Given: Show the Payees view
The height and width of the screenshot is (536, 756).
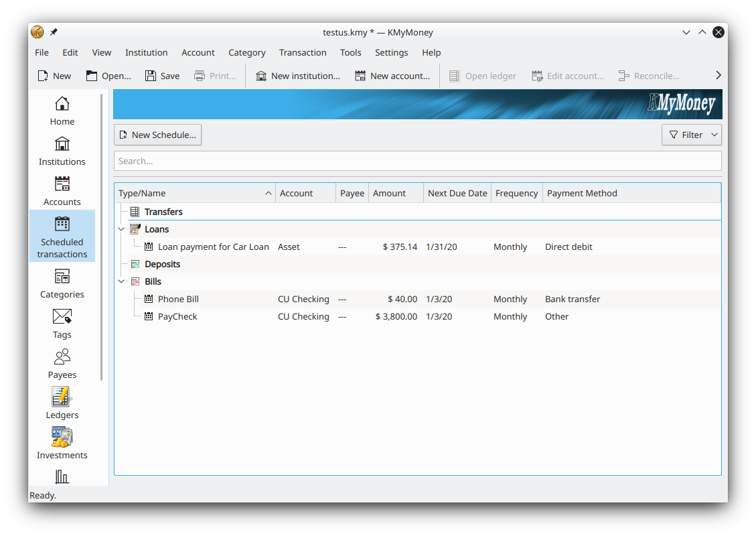Looking at the screenshot, I should (62, 364).
